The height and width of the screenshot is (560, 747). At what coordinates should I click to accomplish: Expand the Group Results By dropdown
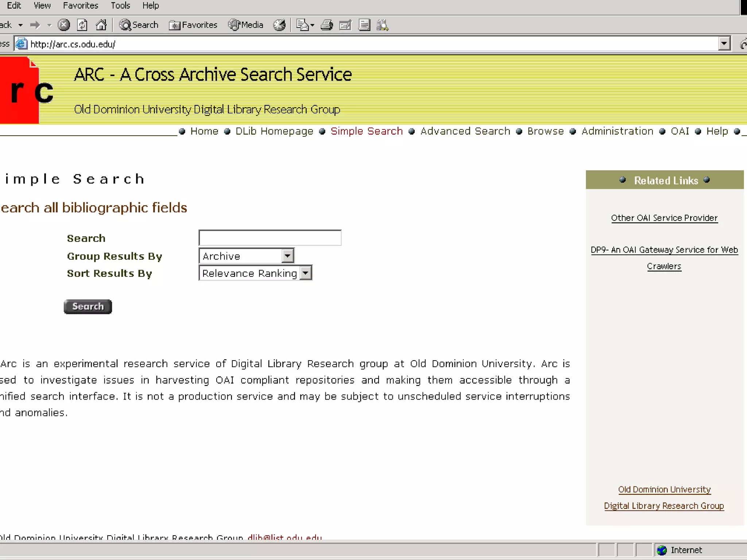point(287,256)
